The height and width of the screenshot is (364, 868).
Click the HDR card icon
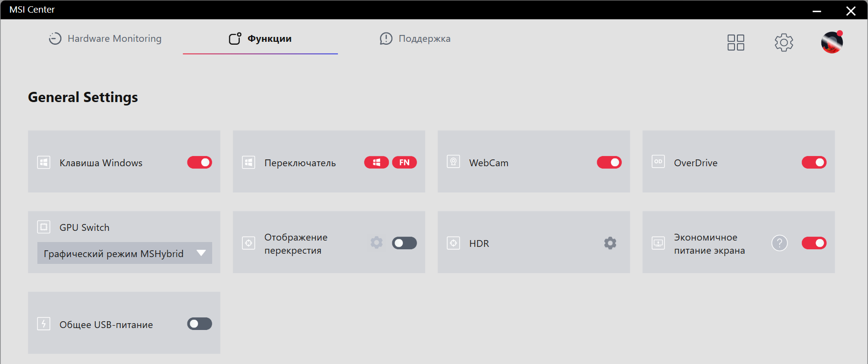pyautogui.click(x=453, y=243)
